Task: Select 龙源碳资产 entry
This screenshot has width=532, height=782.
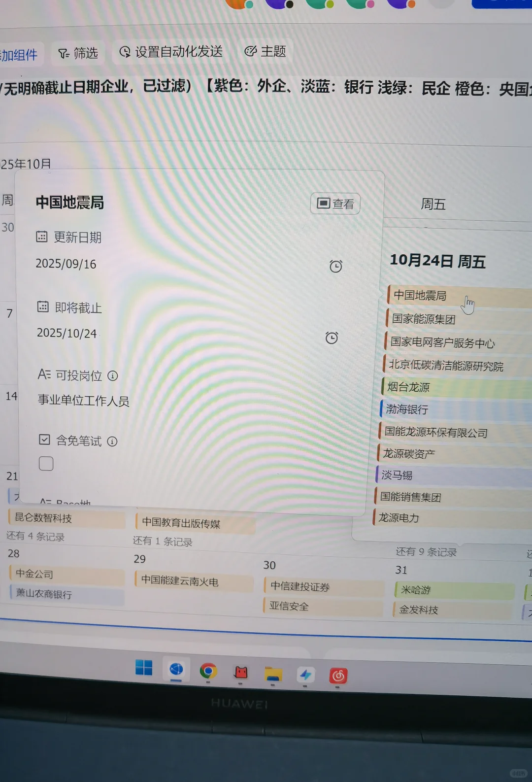Action: pos(454,454)
